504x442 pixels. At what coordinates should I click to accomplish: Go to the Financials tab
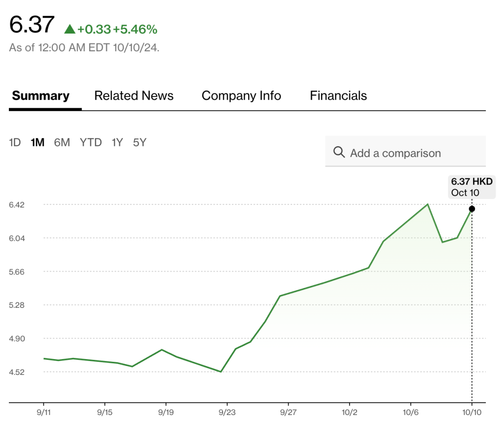pos(338,96)
